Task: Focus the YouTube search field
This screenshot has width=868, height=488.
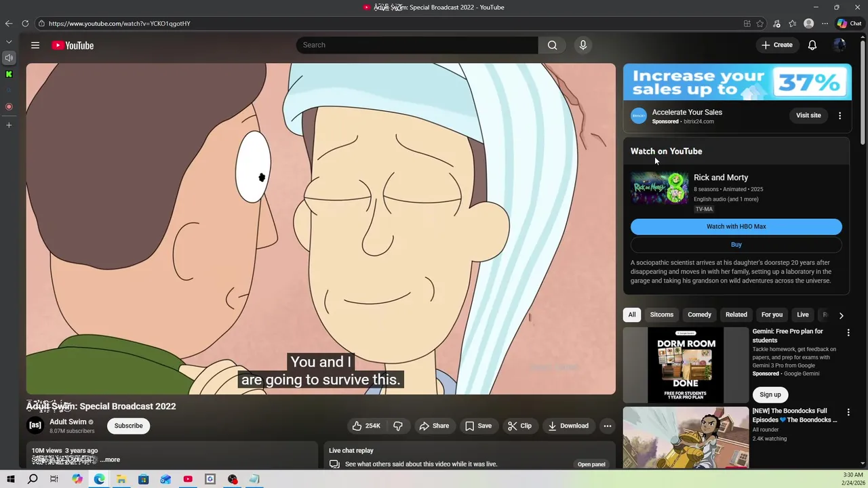Action: [x=417, y=45]
